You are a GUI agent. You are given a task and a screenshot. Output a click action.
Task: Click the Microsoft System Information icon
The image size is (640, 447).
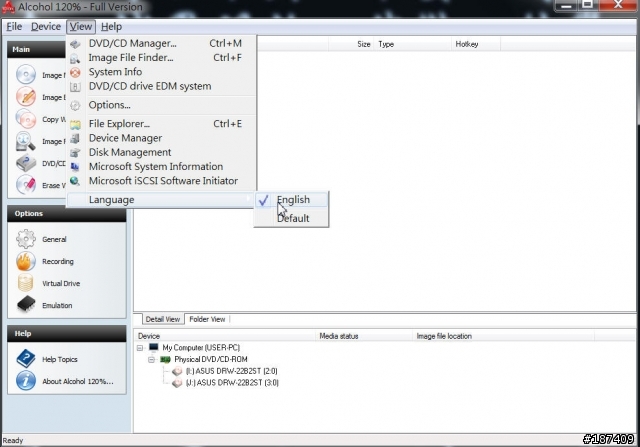point(75,167)
